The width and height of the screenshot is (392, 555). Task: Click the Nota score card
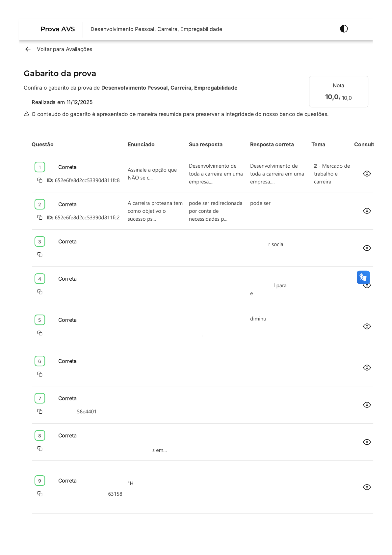tap(338, 92)
